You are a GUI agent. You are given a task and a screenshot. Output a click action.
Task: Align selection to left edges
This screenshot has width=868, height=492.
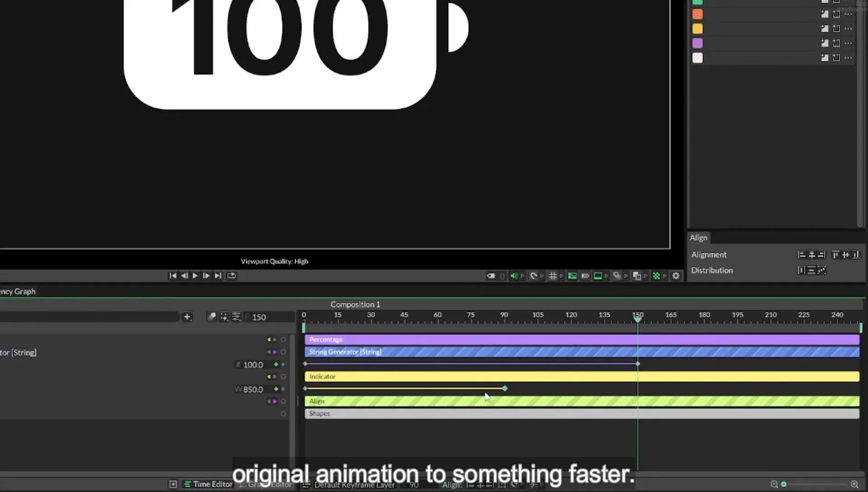click(802, 255)
